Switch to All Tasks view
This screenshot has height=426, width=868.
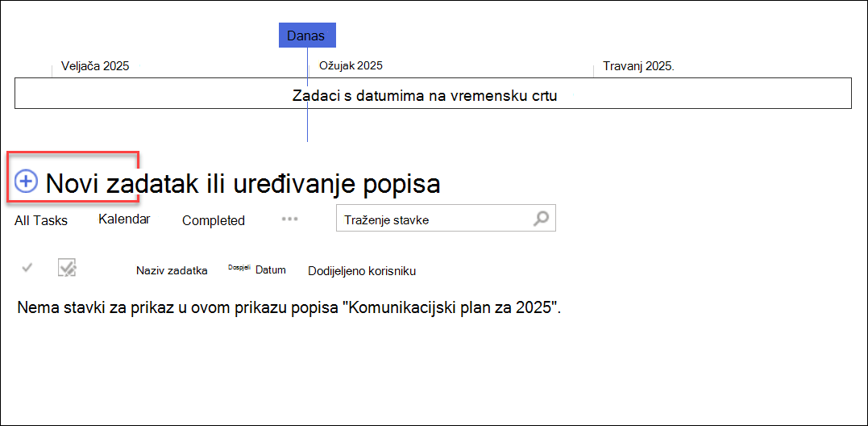click(x=41, y=220)
